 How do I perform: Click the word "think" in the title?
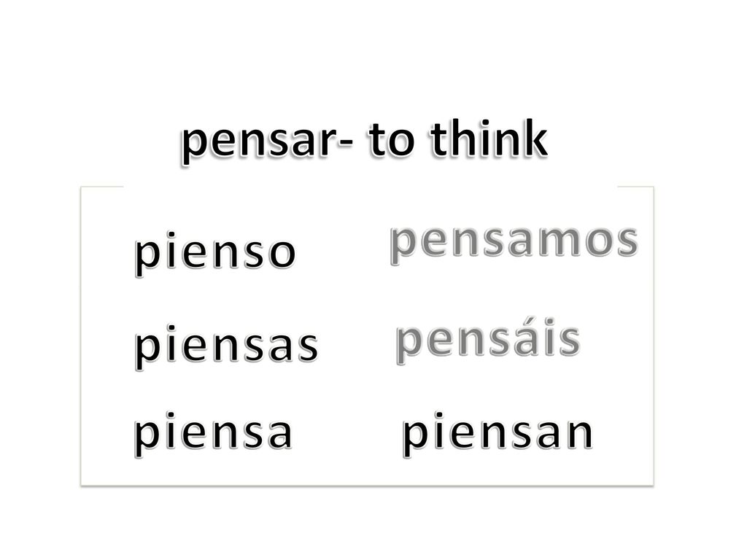coord(489,138)
